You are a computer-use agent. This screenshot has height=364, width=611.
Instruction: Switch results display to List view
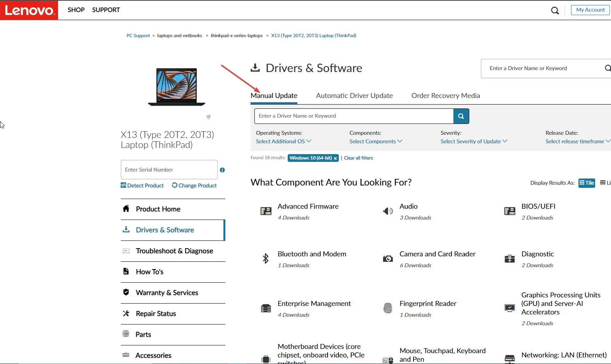pyautogui.click(x=605, y=183)
